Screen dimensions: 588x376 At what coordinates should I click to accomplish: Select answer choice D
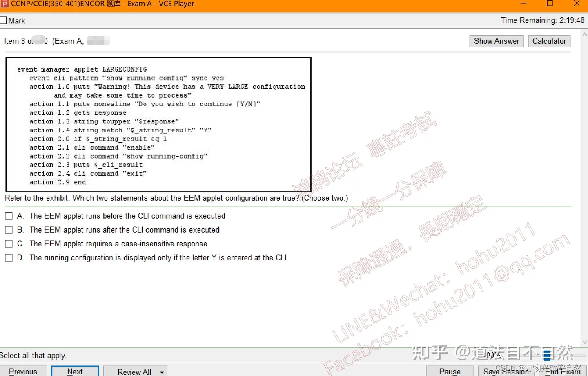coord(9,257)
